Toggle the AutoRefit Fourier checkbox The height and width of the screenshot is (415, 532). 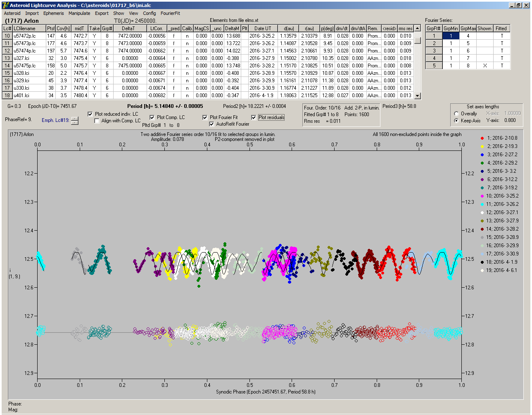tap(211, 124)
